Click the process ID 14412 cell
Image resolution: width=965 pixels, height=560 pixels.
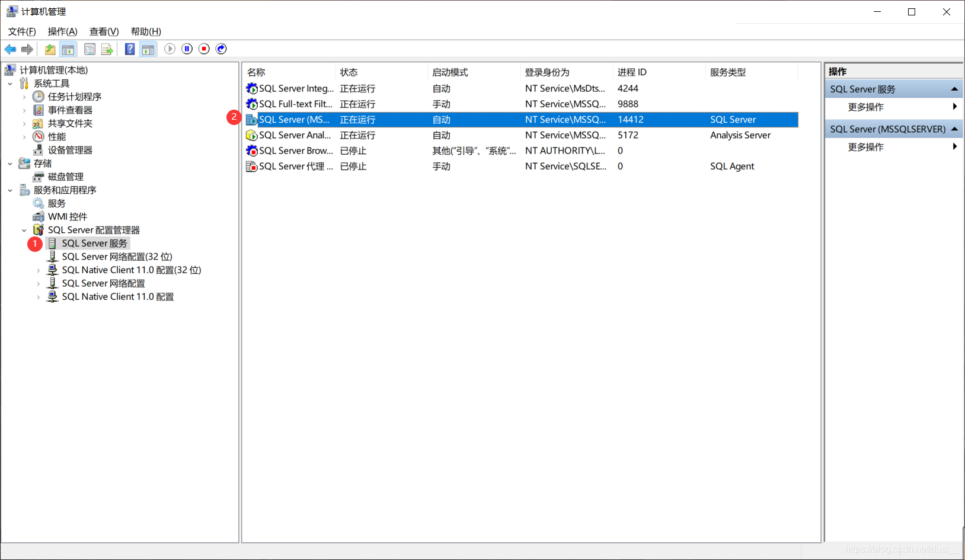[x=631, y=120]
